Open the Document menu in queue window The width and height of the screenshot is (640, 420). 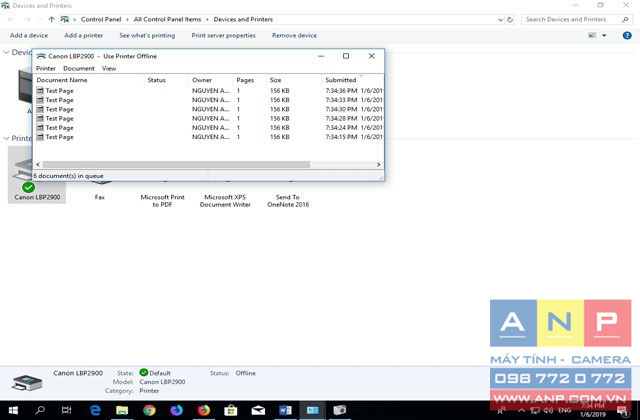pyautogui.click(x=79, y=69)
